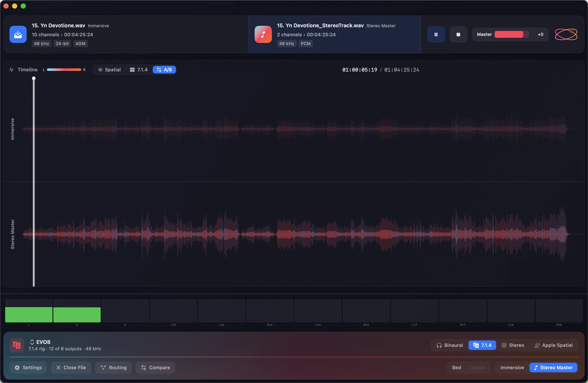The width and height of the screenshot is (588, 383).
Task: Click the Timeline waveform icon
Action: tap(11, 70)
